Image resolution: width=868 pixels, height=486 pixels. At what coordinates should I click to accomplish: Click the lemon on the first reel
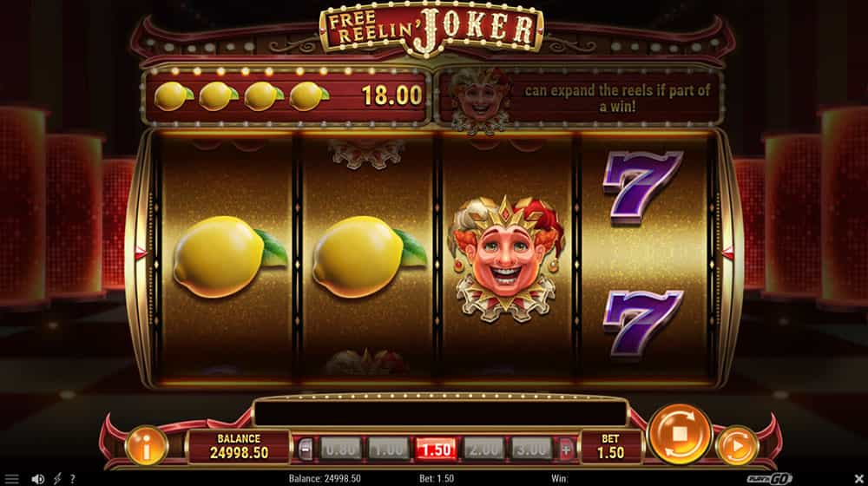pyautogui.click(x=228, y=257)
